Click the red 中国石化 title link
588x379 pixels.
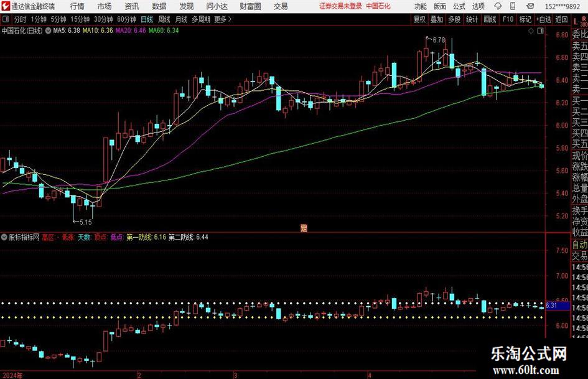[x=378, y=6]
